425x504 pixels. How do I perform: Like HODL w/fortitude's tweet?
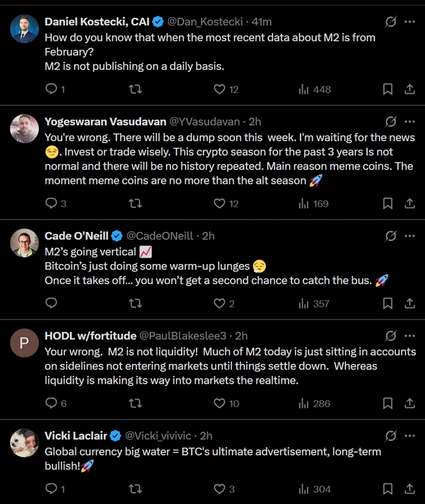pyautogui.click(x=219, y=403)
